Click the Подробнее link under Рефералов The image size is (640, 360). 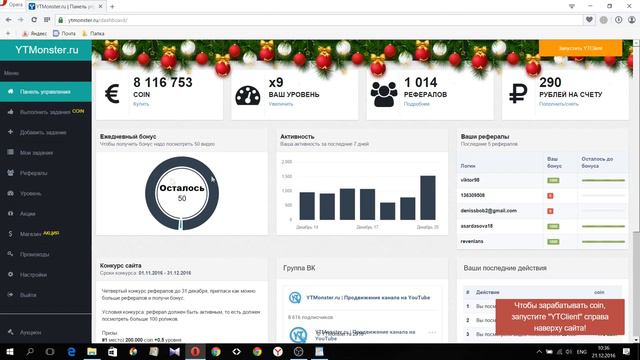click(417, 104)
